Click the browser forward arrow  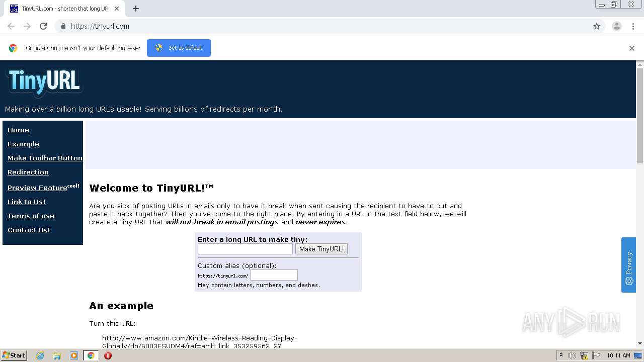27,26
